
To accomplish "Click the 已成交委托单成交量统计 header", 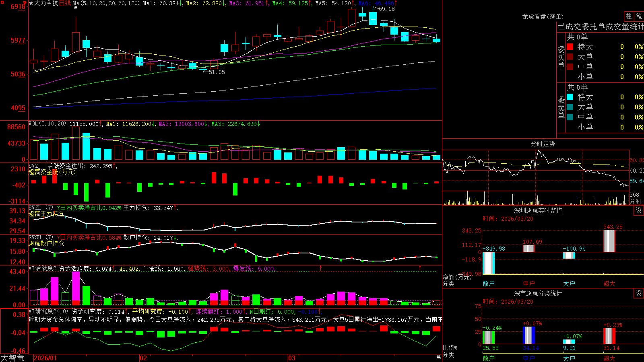I will (601, 27).
